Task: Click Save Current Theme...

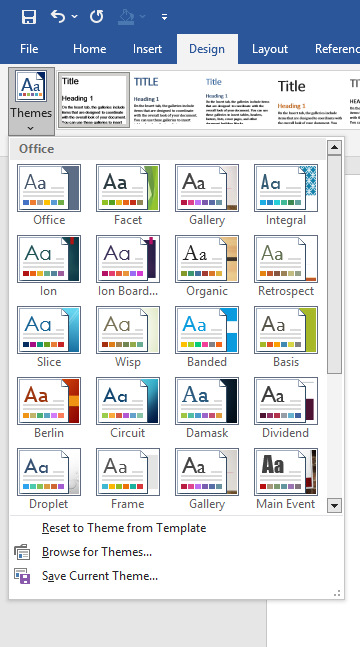Action: pos(100,576)
